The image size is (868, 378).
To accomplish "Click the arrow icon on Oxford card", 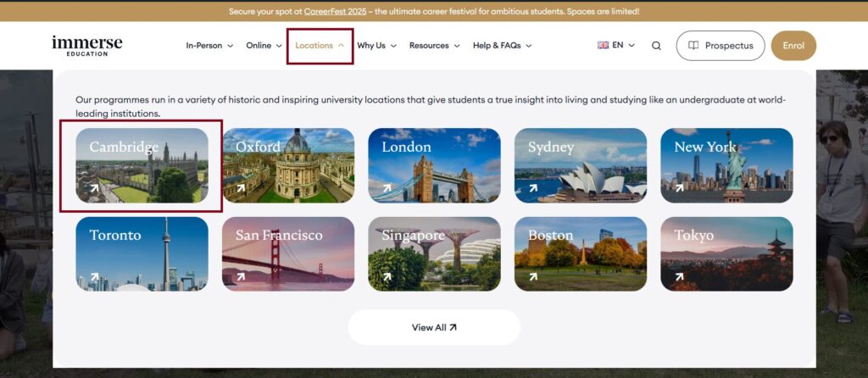I will click(x=241, y=188).
